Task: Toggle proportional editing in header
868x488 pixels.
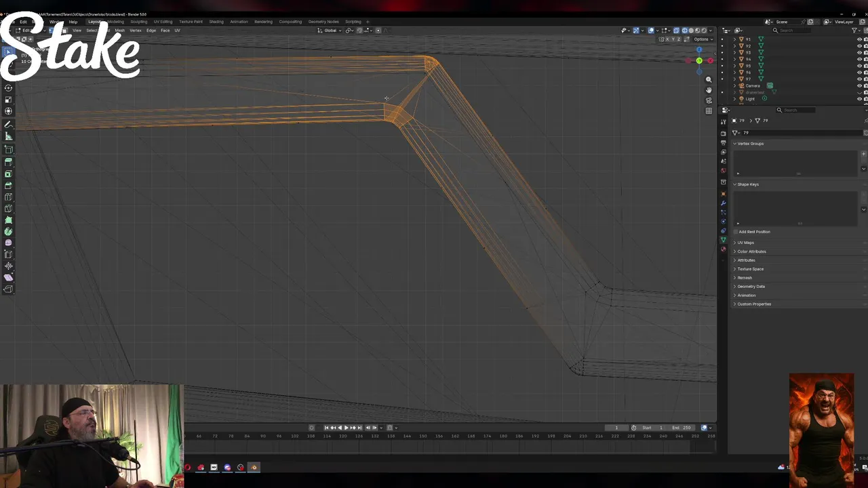Action: [x=378, y=30]
